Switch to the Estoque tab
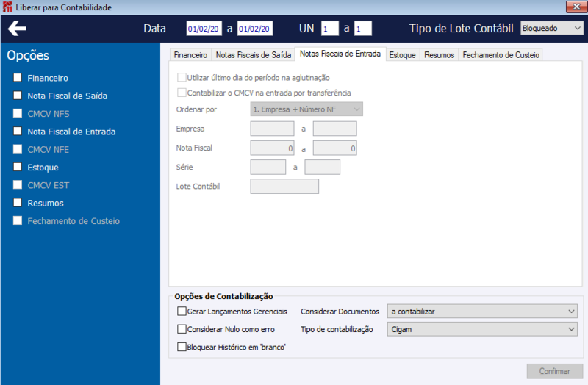This screenshot has width=588, height=385. coord(402,54)
